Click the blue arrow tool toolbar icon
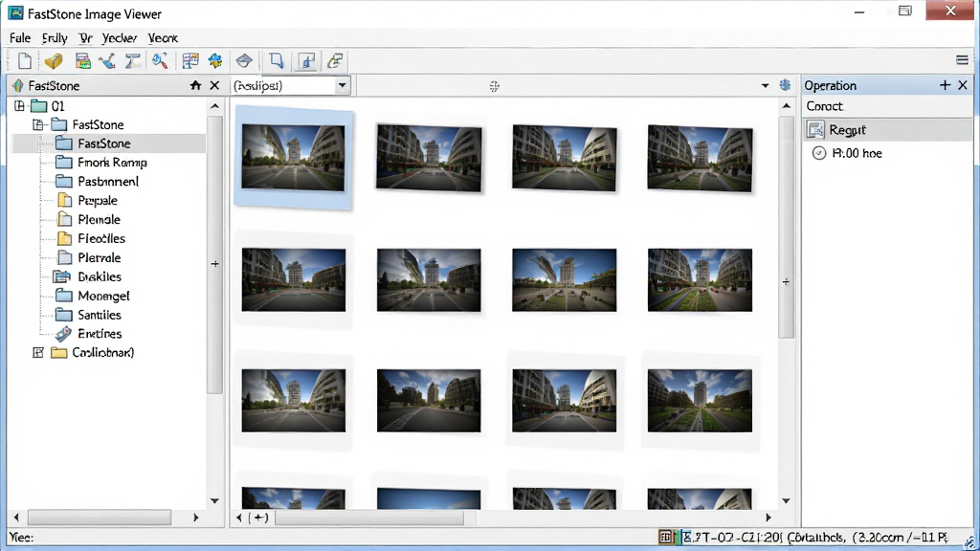This screenshot has height=551, width=980. point(107,60)
